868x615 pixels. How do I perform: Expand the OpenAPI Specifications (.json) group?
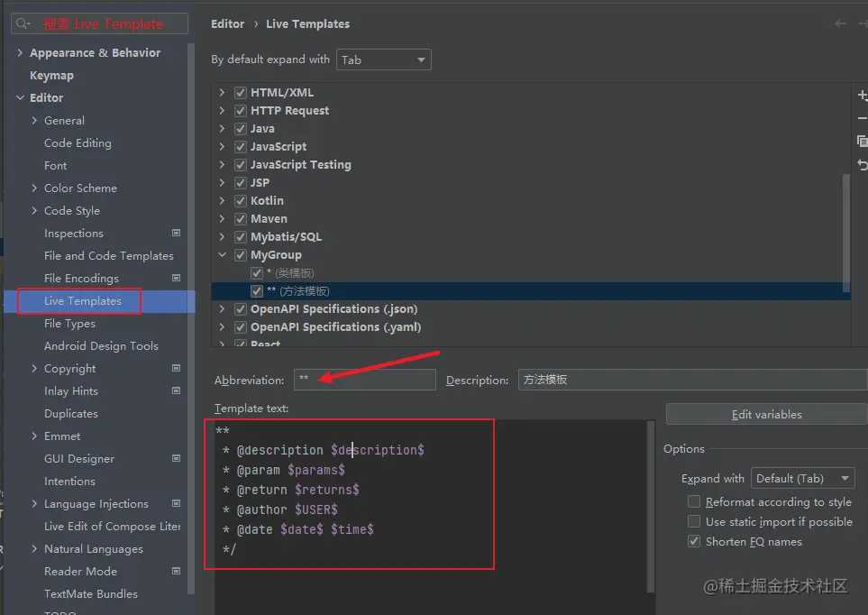(x=222, y=308)
